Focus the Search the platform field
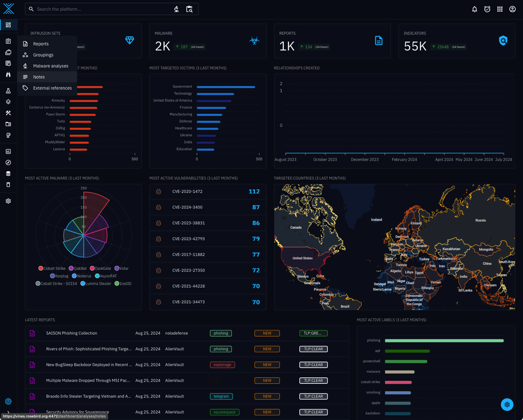The image size is (523, 420). (x=102, y=9)
